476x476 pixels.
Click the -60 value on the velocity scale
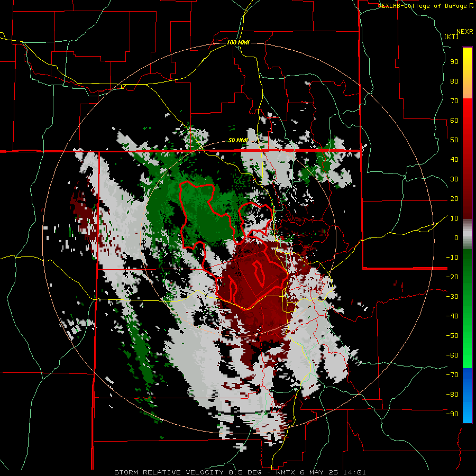point(452,355)
